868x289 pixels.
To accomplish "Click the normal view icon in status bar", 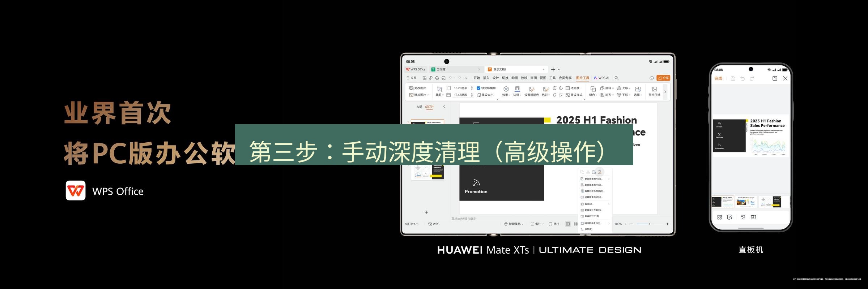I will click(568, 224).
